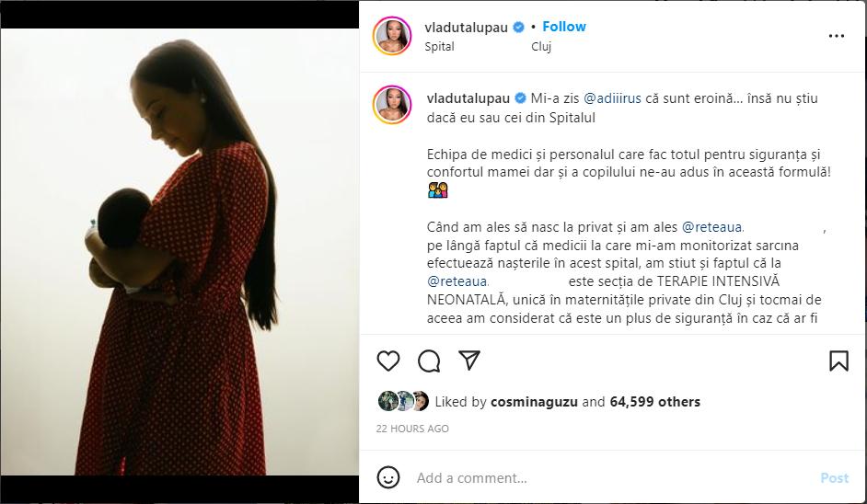The height and width of the screenshot is (504, 867).
Task: Open cosminaguzu's profile from likes
Action: [x=534, y=402]
